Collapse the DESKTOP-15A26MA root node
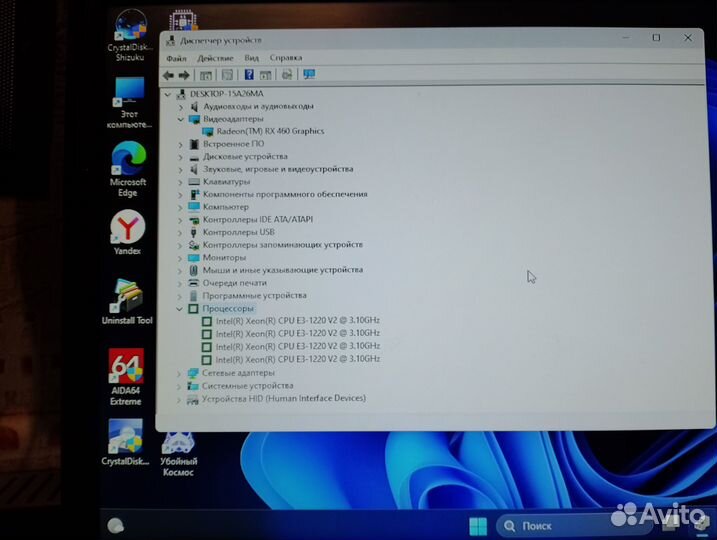Image resolution: width=717 pixels, height=540 pixels. pyautogui.click(x=168, y=94)
